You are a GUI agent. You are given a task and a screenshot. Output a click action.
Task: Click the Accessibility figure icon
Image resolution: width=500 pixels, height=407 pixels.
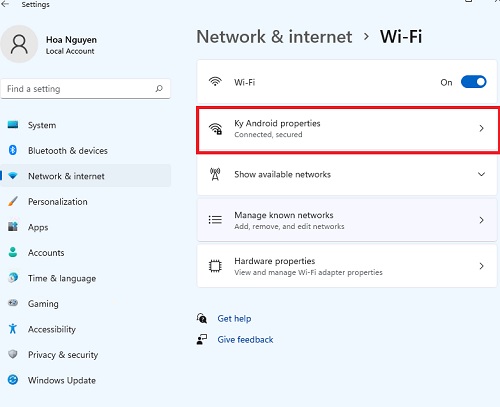click(x=13, y=329)
